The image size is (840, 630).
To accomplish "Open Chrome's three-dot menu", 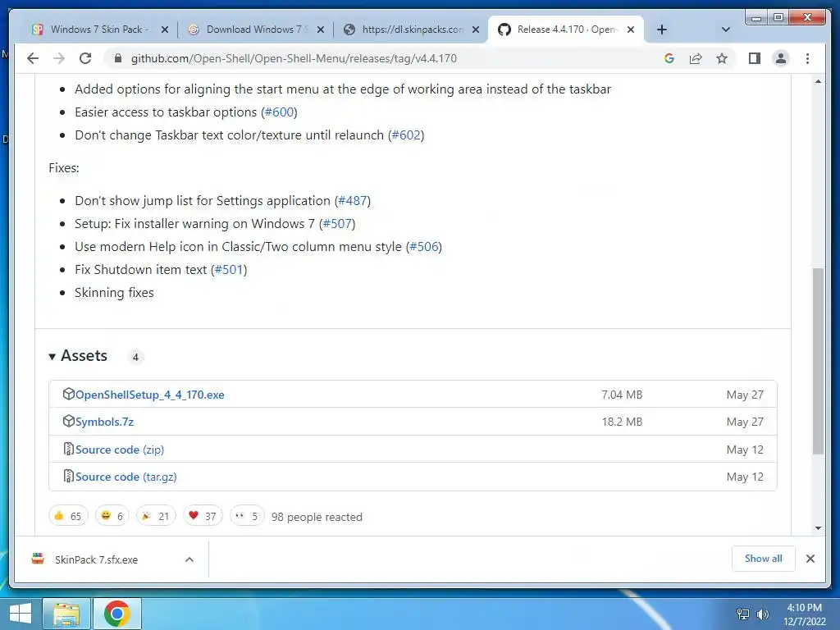I will click(x=807, y=58).
